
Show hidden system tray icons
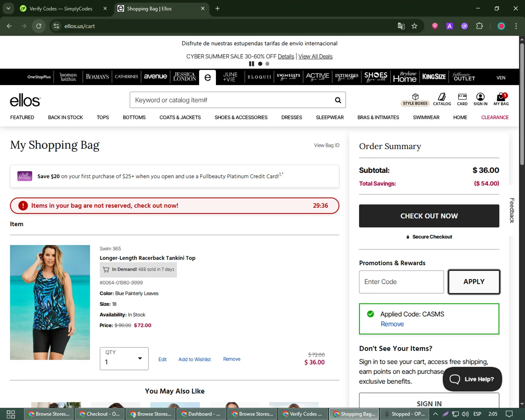[x=435, y=414]
